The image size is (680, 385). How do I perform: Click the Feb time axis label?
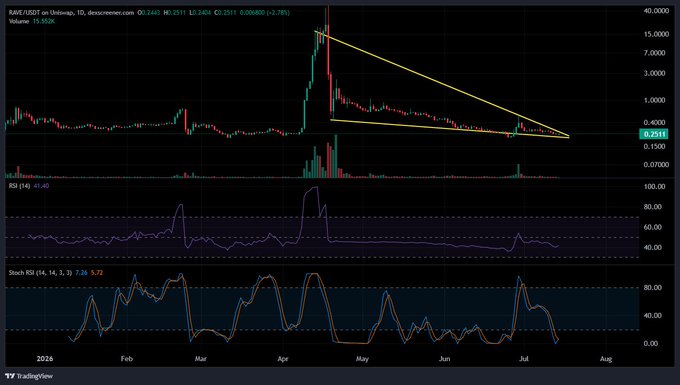click(x=126, y=359)
